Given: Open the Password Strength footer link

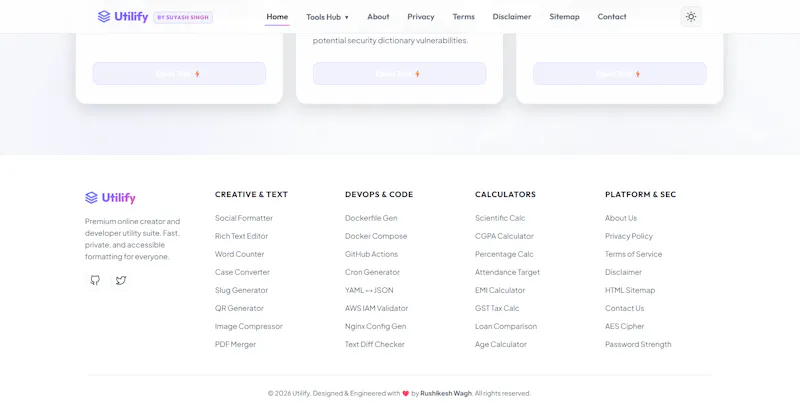Looking at the screenshot, I should point(638,345).
